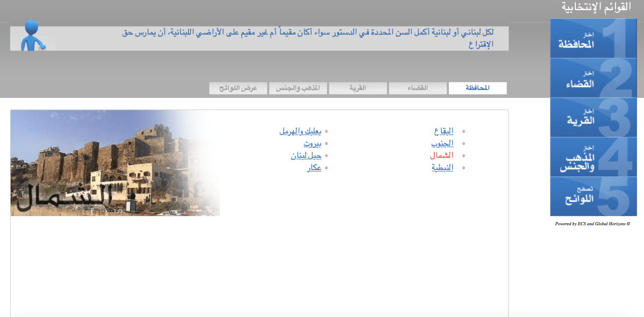Click step 4 'اختر المذهب والجنس' sidebar button
Viewport: 644px width, 317px height.
point(593,157)
